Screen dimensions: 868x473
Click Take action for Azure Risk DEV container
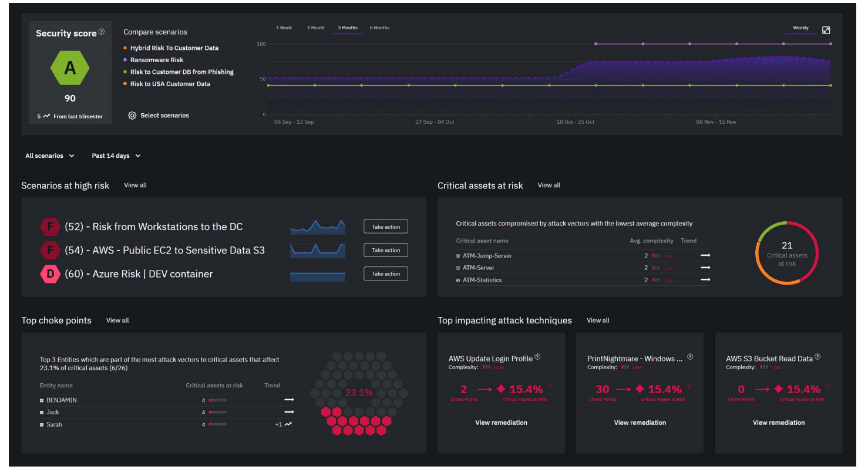pos(385,273)
